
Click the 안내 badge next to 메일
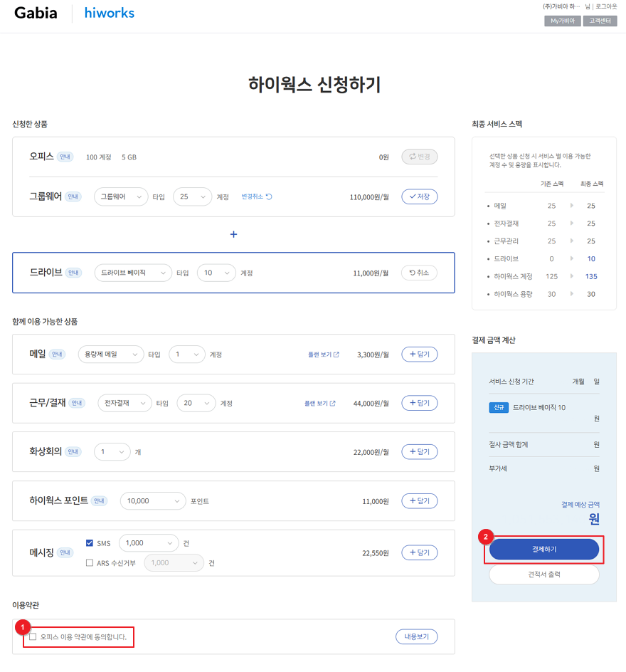click(x=57, y=354)
